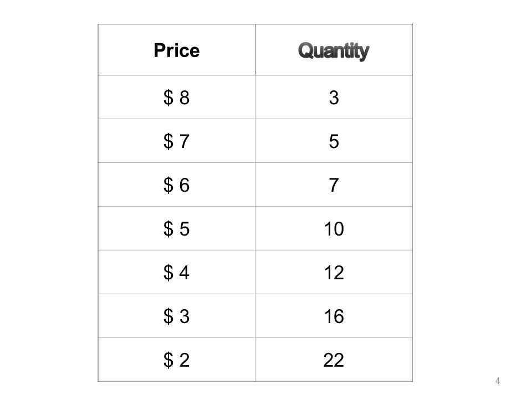Click the quantity 12 cell
Screen dimensions: 532x399
[x=334, y=272]
